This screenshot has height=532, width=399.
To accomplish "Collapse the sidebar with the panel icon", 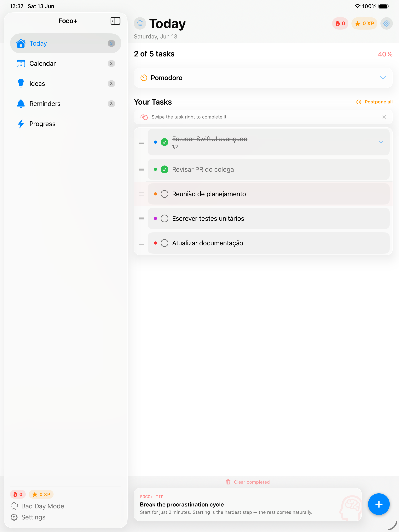I will click(115, 21).
